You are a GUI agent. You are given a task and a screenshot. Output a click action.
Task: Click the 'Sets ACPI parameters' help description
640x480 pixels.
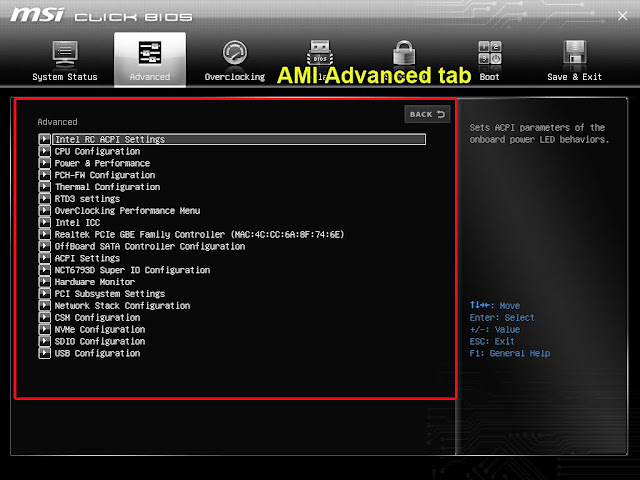[539, 133]
